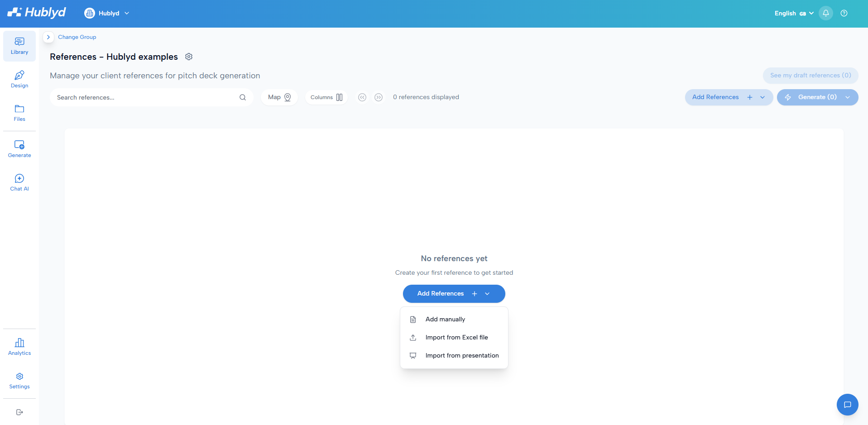
Task: Click the Search references input field
Action: [152, 97]
